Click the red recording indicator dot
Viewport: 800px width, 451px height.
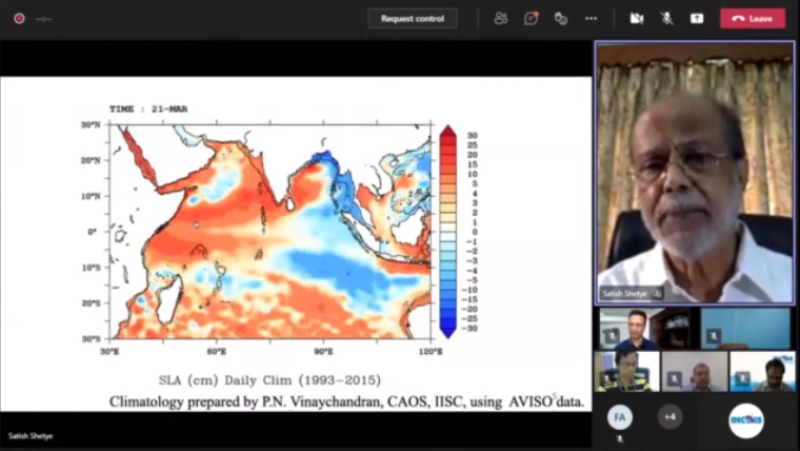tap(19, 19)
